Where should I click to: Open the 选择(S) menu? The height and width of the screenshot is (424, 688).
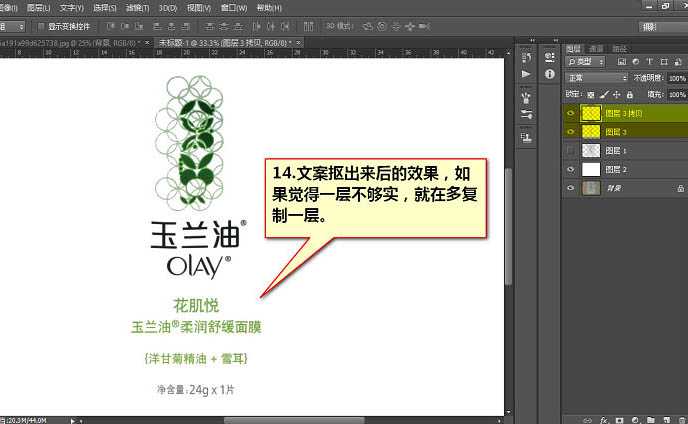(x=104, y=8)
